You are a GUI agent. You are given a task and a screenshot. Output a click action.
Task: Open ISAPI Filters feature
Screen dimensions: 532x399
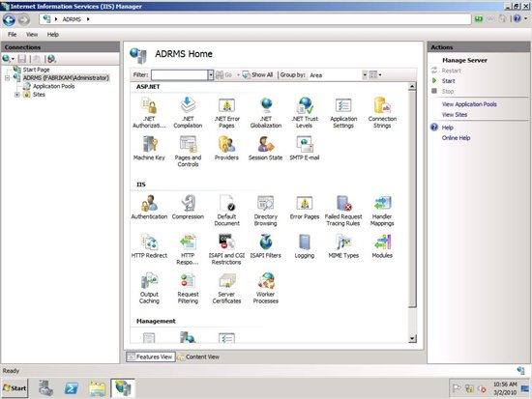[x=266, y=246]
